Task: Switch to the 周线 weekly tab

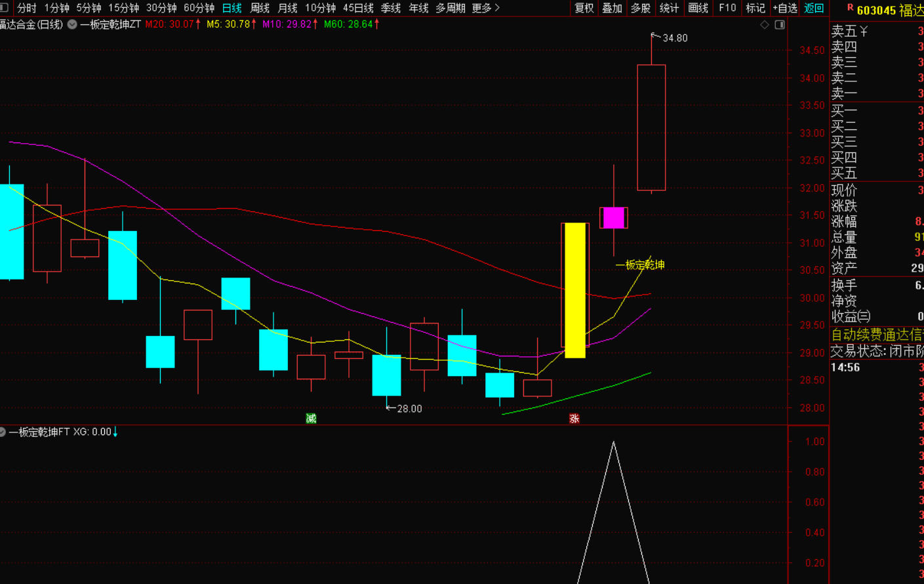Action: (260, 8)
